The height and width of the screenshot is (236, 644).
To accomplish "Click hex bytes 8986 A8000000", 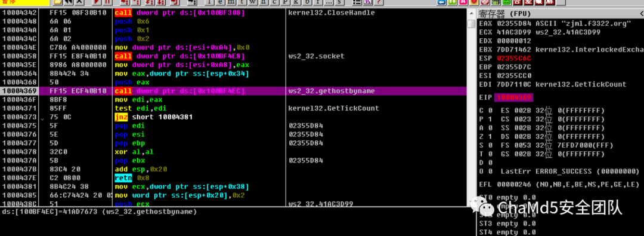I will coord(78,65).
